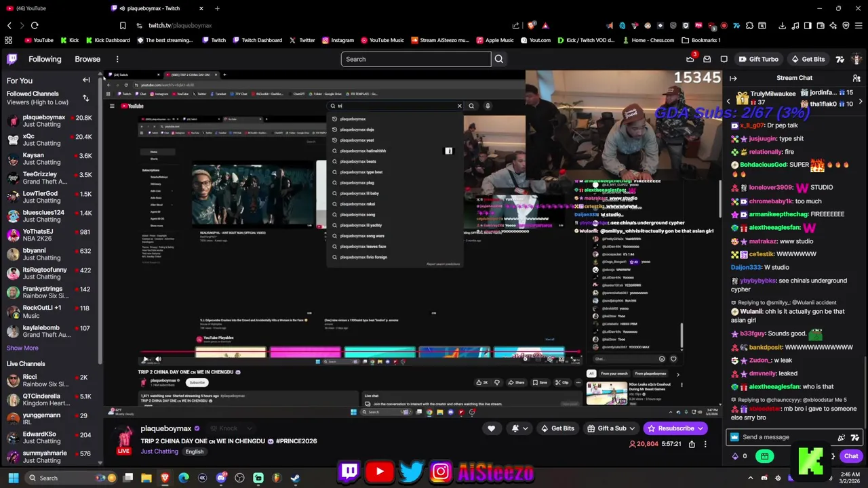
Task: Click the Windows Start button
Action: [x=13, y=478]
